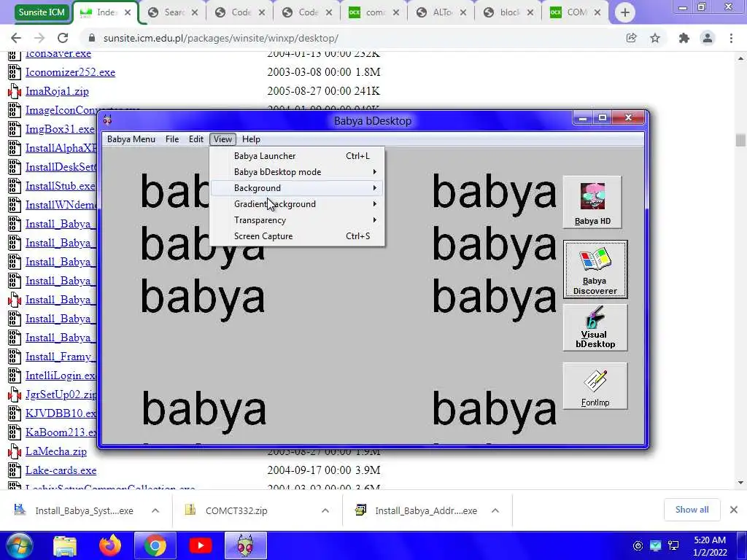Open the JgrSetUp02.zip link

pyautogui.click(x=61, y=394)
